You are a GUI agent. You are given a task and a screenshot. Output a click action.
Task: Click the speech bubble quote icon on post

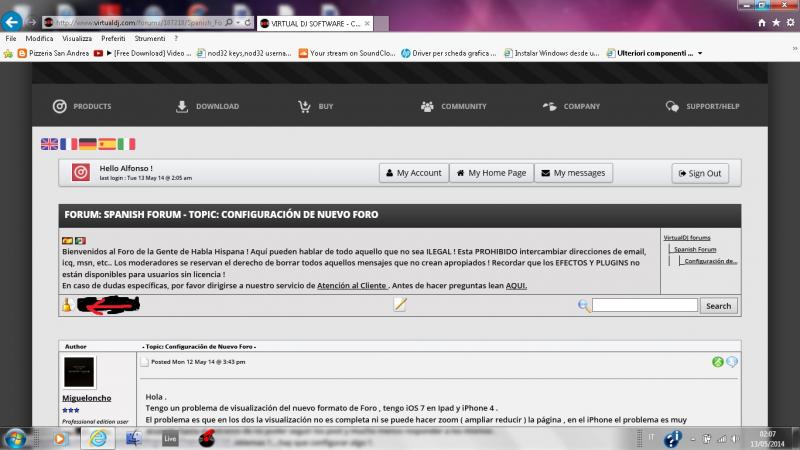[x=732, y=362]
